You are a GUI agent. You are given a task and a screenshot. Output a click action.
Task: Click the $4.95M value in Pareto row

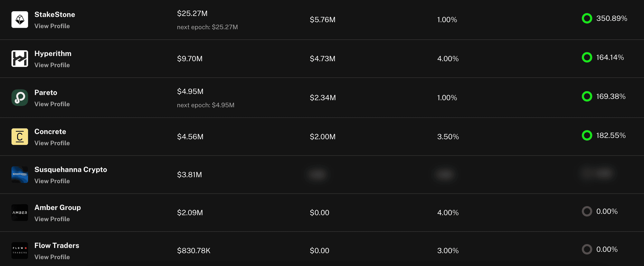click(x=190, y=91)
